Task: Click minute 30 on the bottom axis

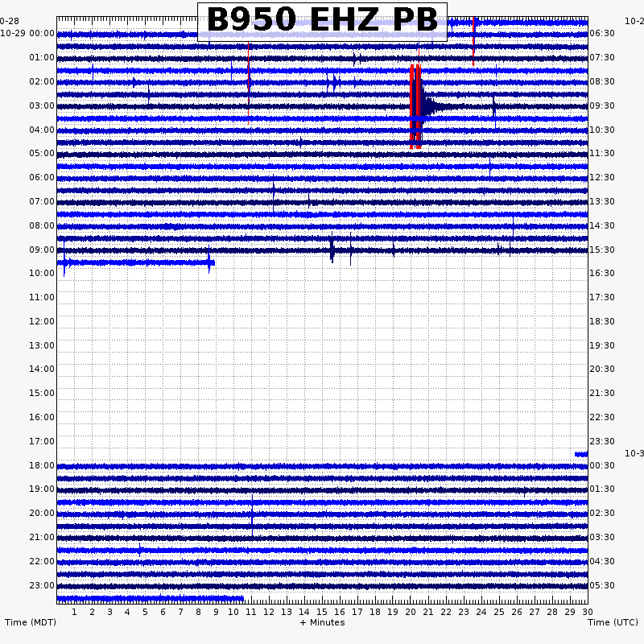Action: (x=588, y=613)
